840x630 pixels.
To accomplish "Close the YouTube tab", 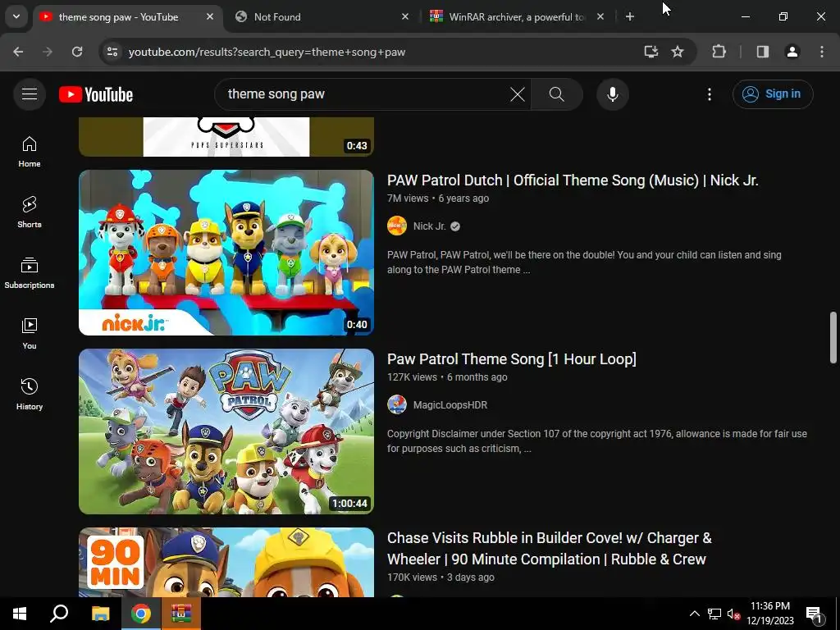I will (x=210, y=16).
